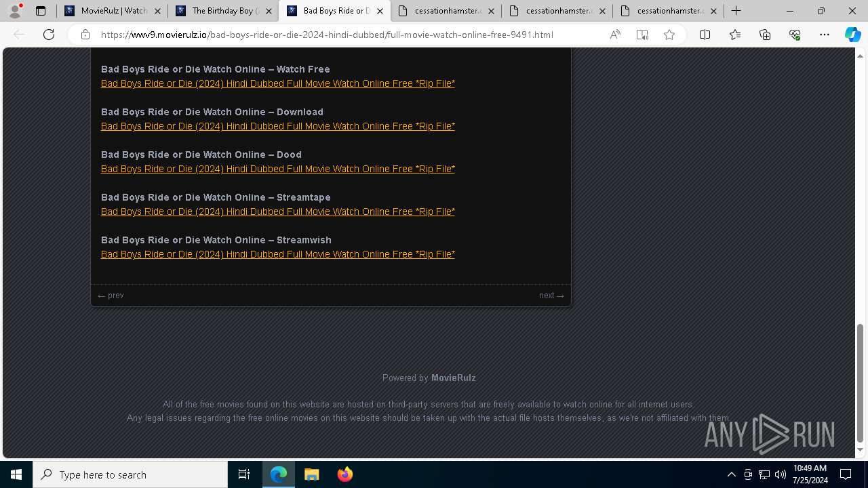View site information lock icon

point(85,35)
